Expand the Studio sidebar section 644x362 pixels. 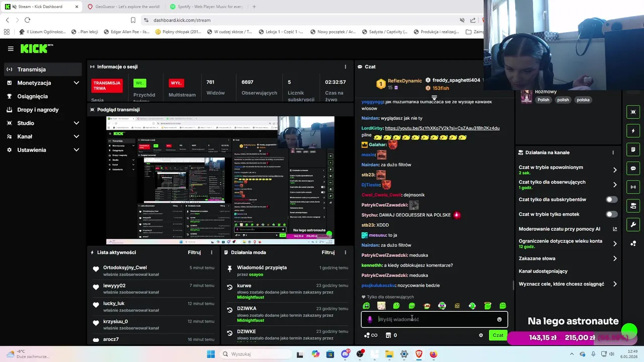(x=42, y=123)
